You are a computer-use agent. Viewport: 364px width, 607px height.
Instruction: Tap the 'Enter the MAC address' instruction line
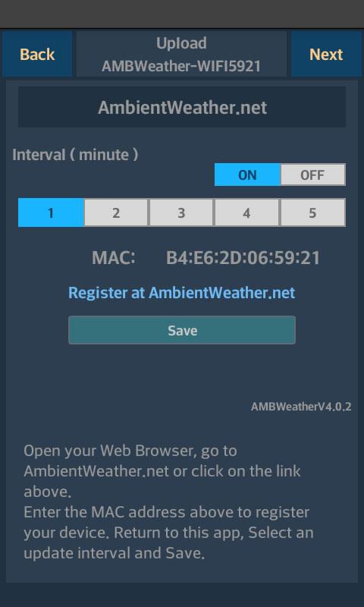click(x=166, y=512)
